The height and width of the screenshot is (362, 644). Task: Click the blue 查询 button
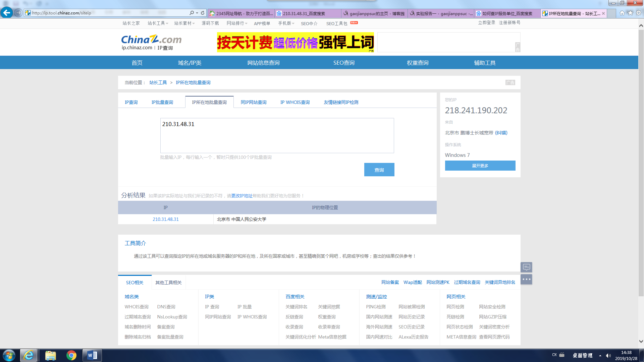pos(379,170)
